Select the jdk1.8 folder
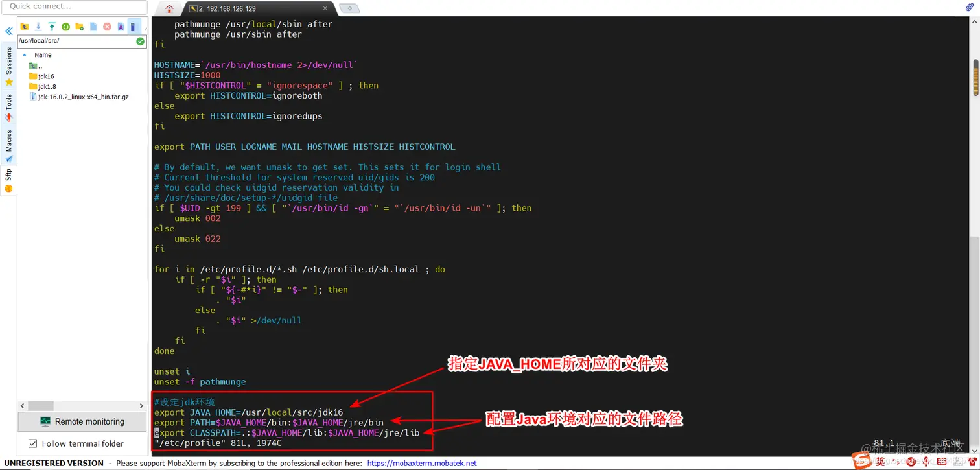The image size is (980, 470). point(42,86)
